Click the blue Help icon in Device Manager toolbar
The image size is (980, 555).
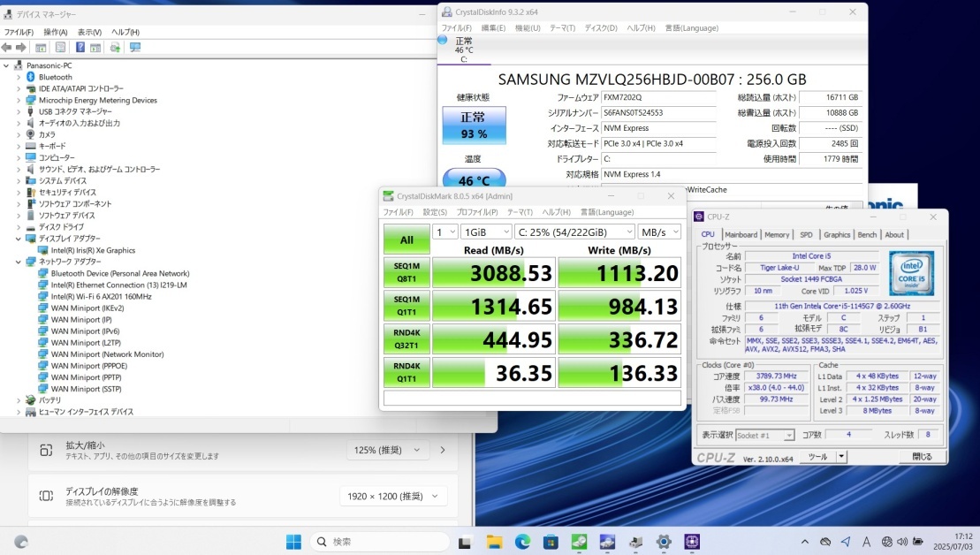[80, 48]
